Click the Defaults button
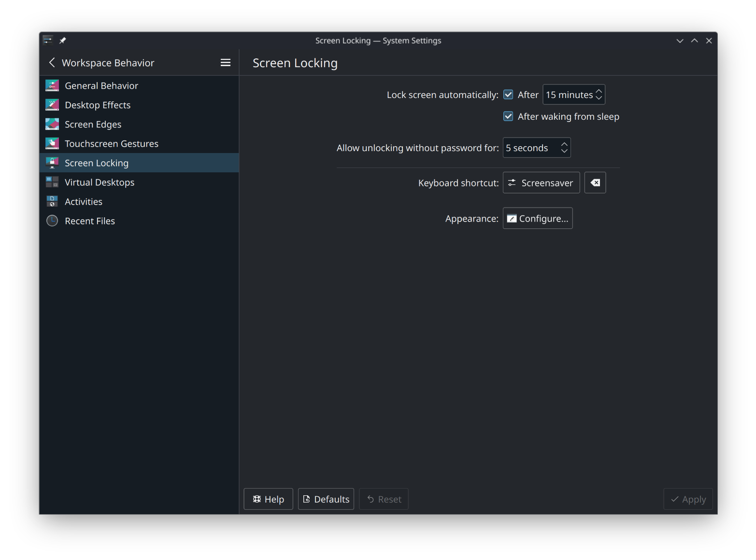 326,499
